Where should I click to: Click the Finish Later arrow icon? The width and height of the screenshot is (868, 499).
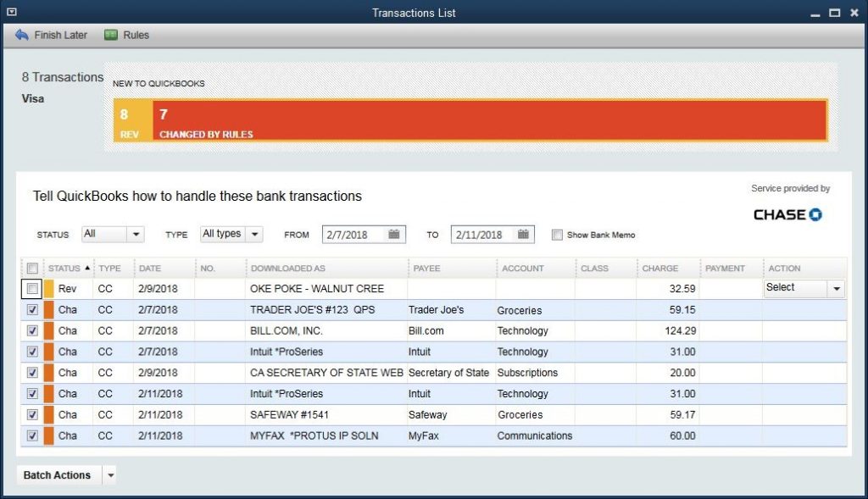21,35
